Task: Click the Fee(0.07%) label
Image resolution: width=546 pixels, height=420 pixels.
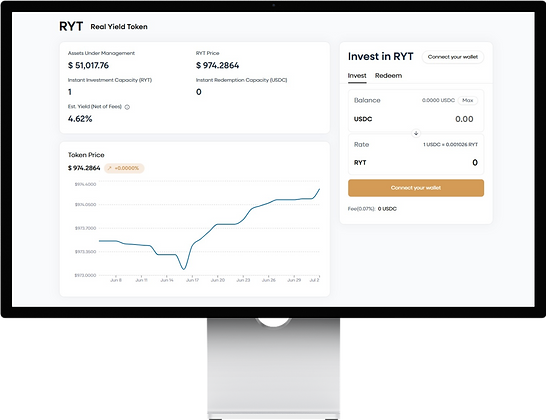Action: point(361,209)
